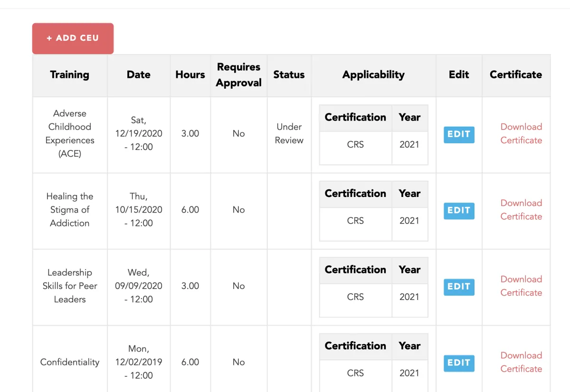Select the Hours column header
The height and width of the screenshot is (392, 570).
tap(190, 75)
